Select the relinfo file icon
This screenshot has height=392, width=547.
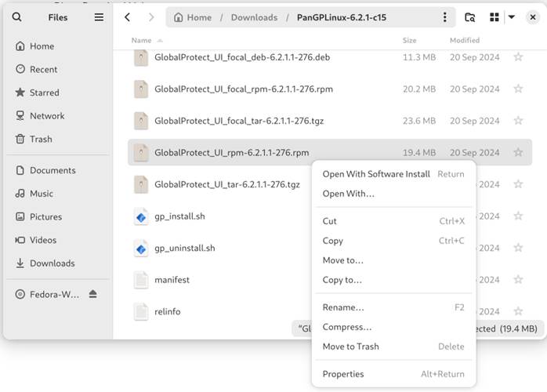point(141,312)
